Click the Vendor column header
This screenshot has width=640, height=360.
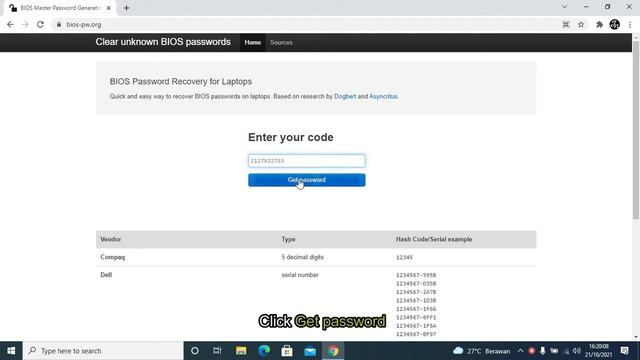click(x=111, y=239)
